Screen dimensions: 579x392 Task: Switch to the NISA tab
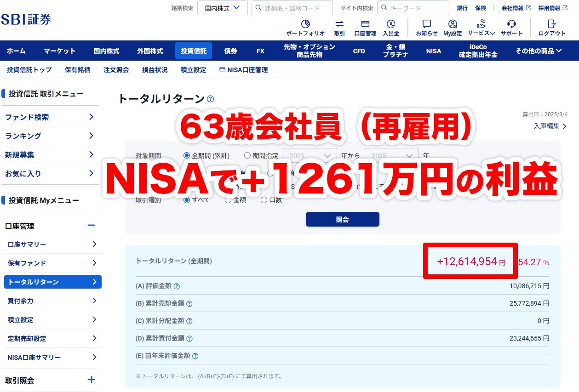tap(433, 51)
